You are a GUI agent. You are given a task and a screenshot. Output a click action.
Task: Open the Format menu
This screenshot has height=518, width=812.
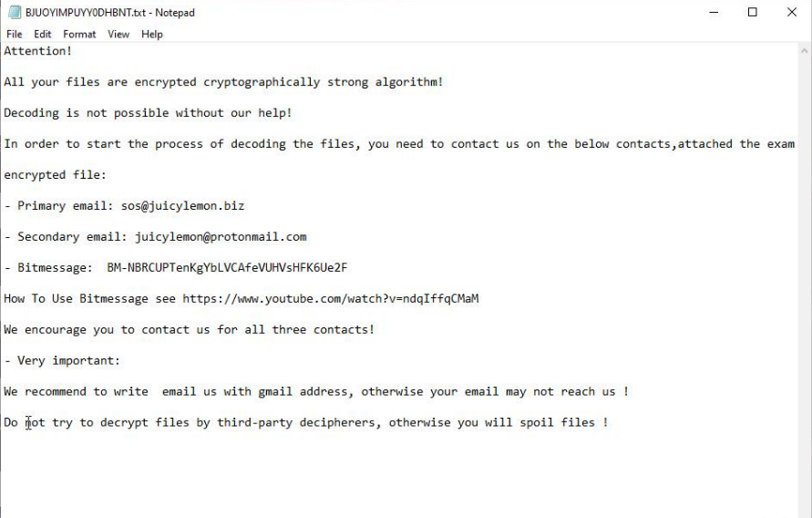(79, 34)
